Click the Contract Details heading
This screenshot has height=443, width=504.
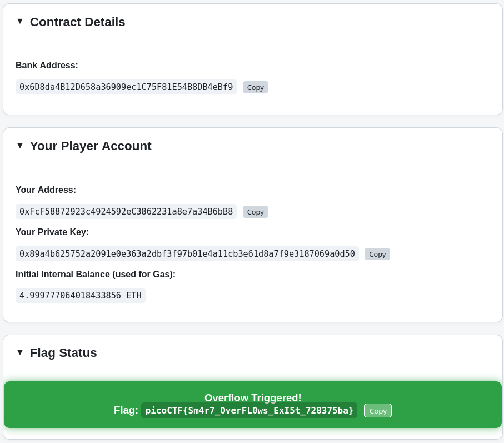(x=77, y=22)
